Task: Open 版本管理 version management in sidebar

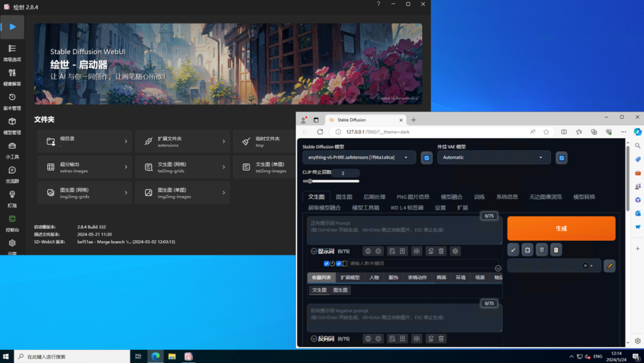Action: [x=12, y=101]
